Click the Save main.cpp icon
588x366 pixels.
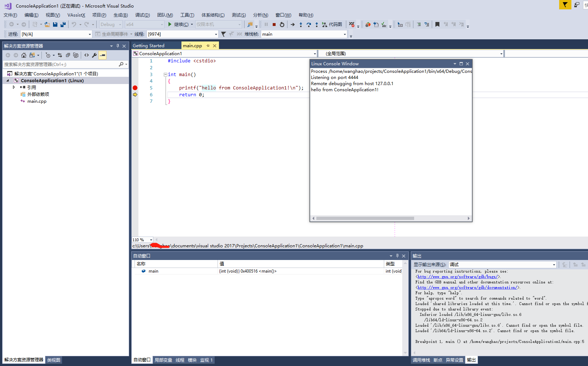click(55, 25)
